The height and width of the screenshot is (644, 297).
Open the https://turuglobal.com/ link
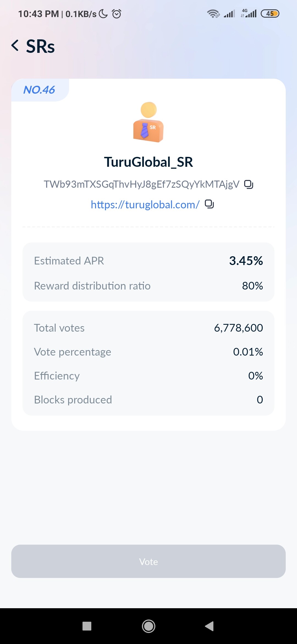coord(145,204)
